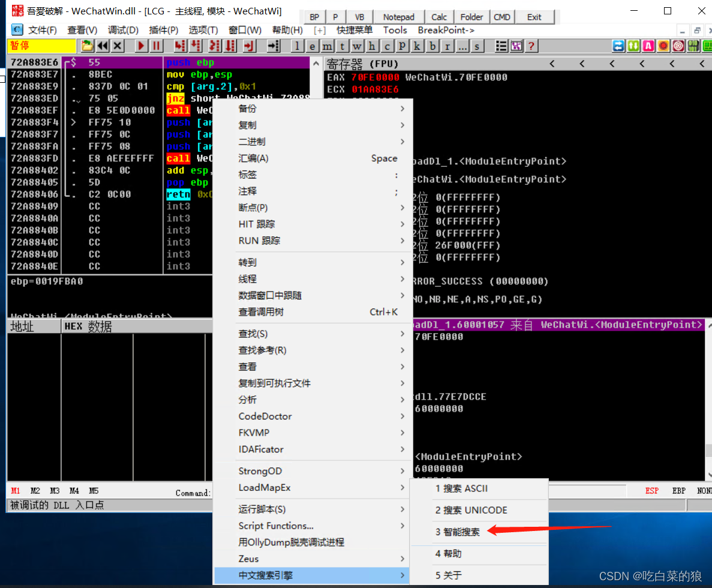Open Call stack with 'k' button

tap(417, 46)
